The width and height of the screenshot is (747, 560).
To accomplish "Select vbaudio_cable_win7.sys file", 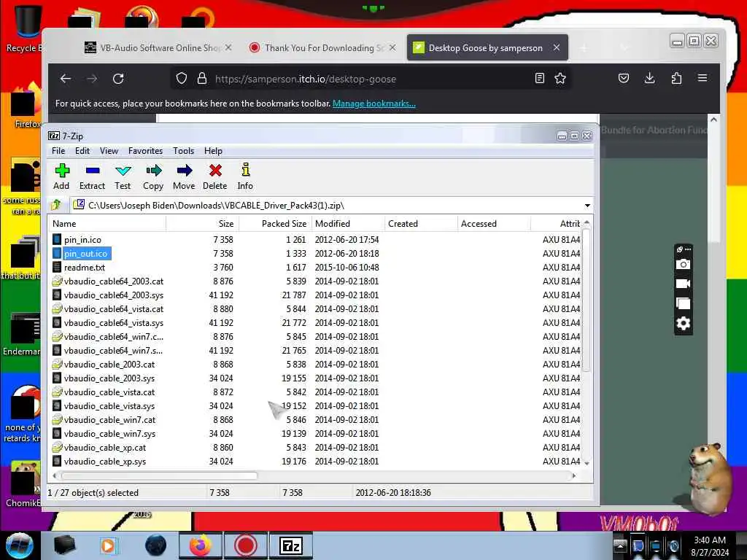I will (109, 434).
